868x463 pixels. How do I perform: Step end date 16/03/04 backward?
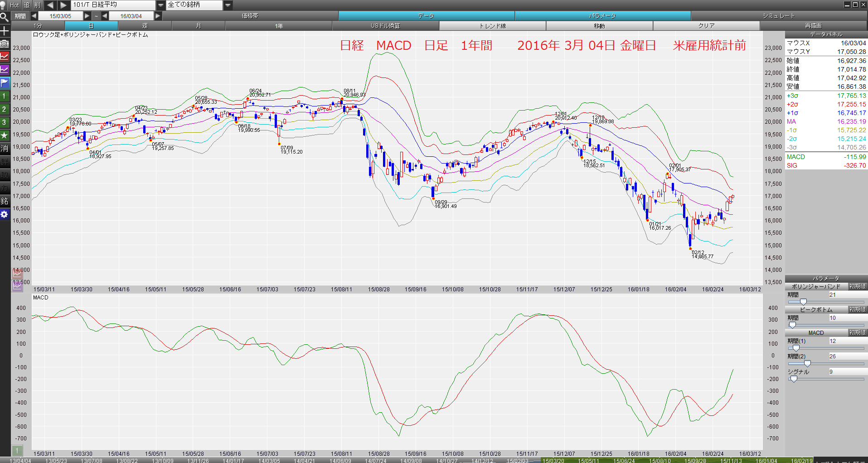105,16
